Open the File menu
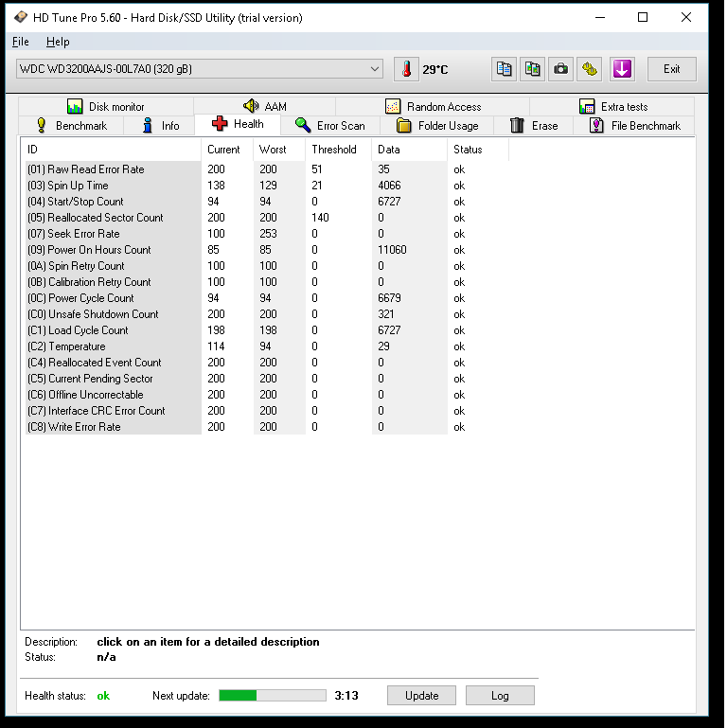 point(21,42)
